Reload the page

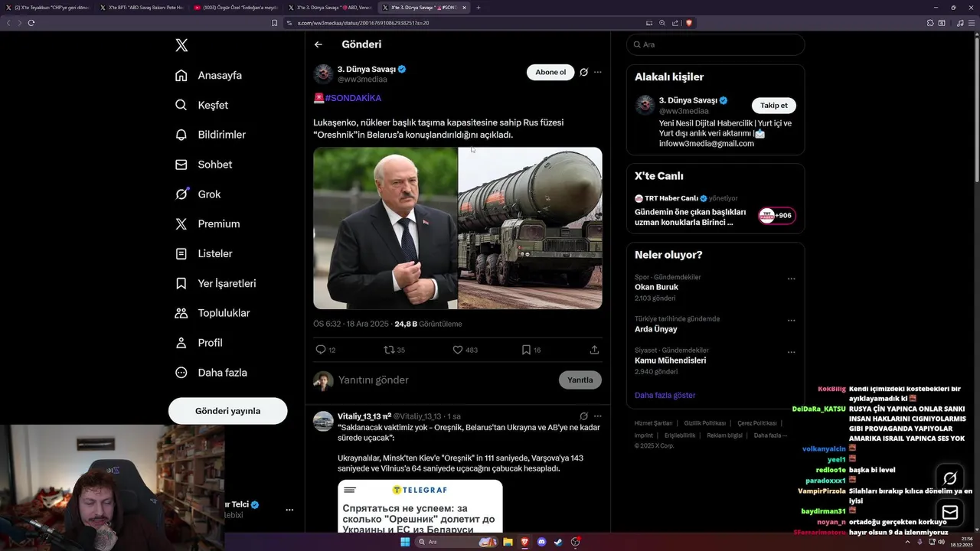(x=31, y=23)
